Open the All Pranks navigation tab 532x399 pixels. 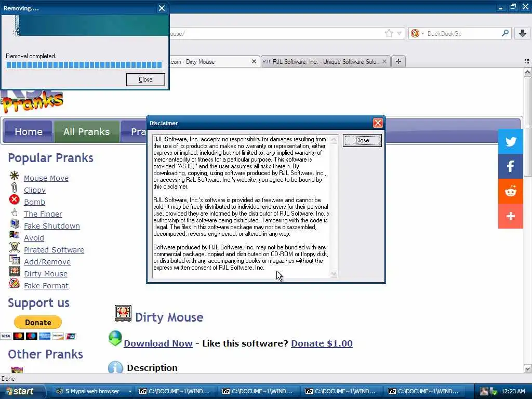click(87, 131)
